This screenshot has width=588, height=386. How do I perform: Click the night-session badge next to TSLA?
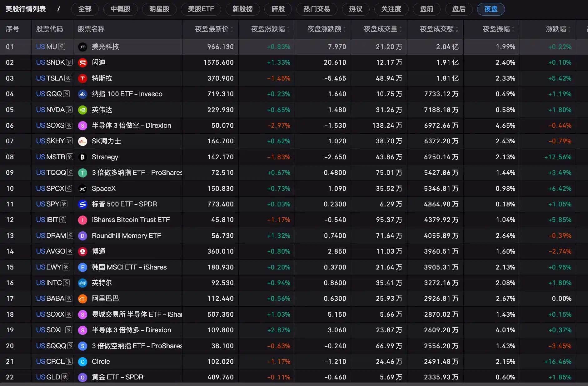pyautogui.click(x=68, y=78)
